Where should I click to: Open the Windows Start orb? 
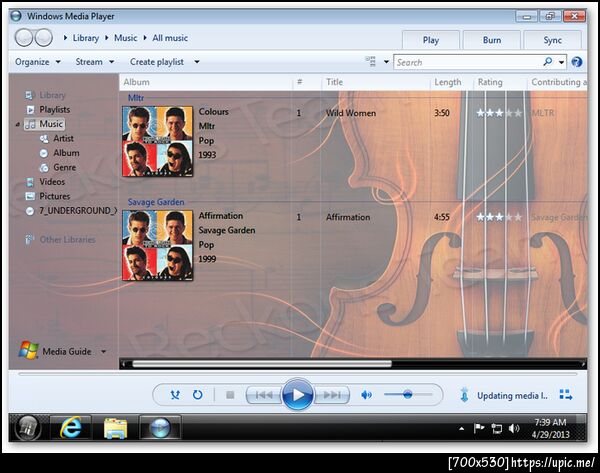(x=28, y=427)
